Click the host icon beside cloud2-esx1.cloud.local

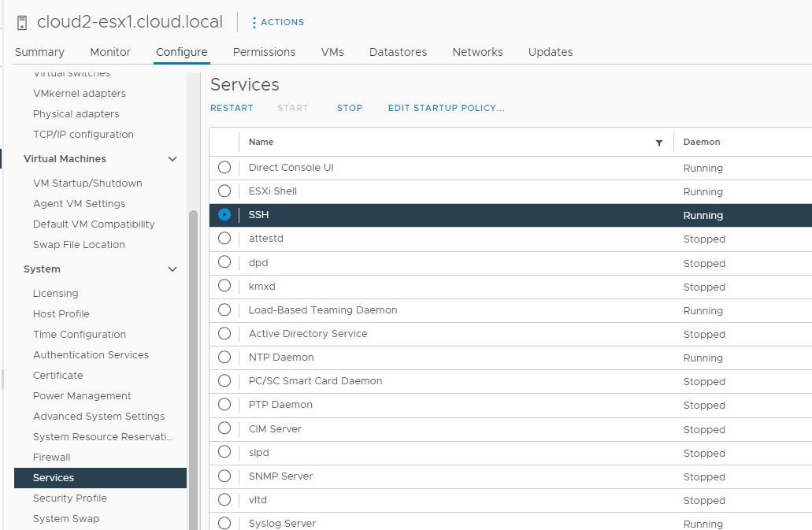22,22
